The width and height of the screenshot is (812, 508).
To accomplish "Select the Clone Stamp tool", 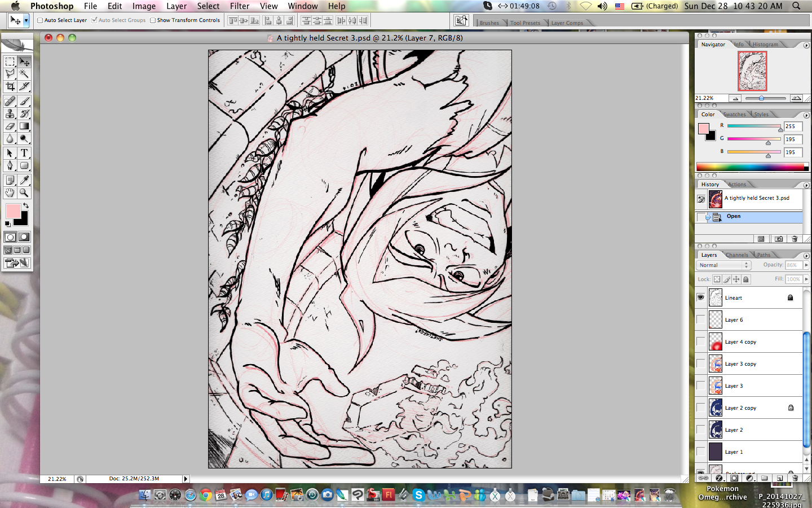I will coord(10,113).
